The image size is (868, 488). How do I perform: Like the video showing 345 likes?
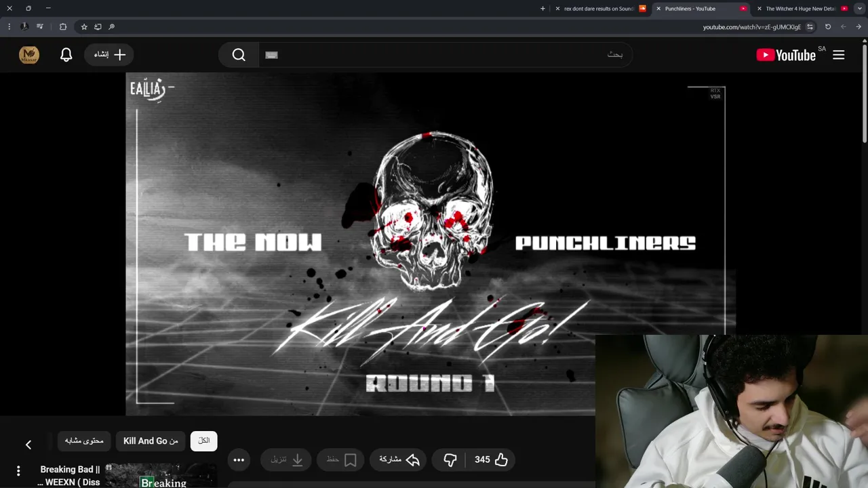(492, 460)
